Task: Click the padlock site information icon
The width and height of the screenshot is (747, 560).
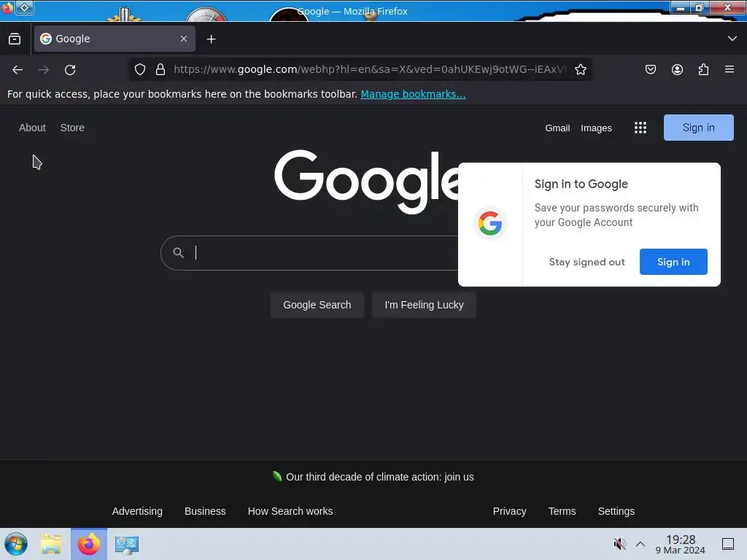Action: click(x=160, y=69)
